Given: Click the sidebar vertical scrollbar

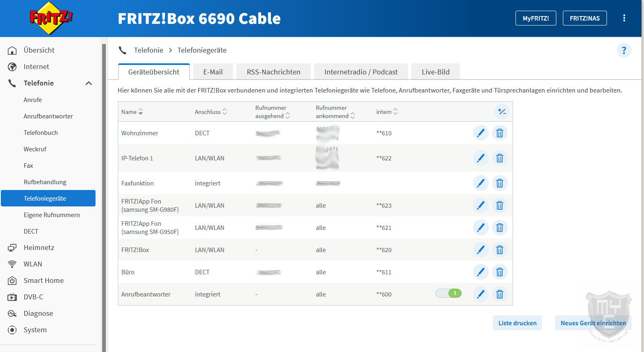Looking at the screenshot, I should point(104,197).
